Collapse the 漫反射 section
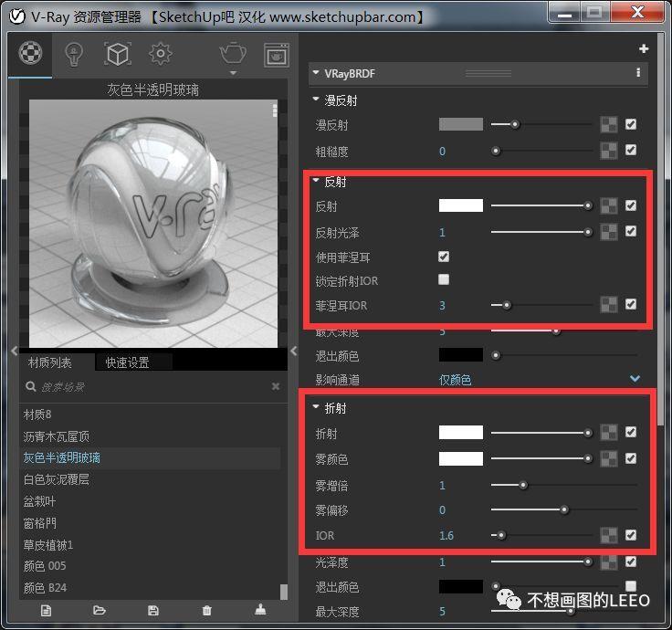The image size is (672, 630). (x=316, y=99)
